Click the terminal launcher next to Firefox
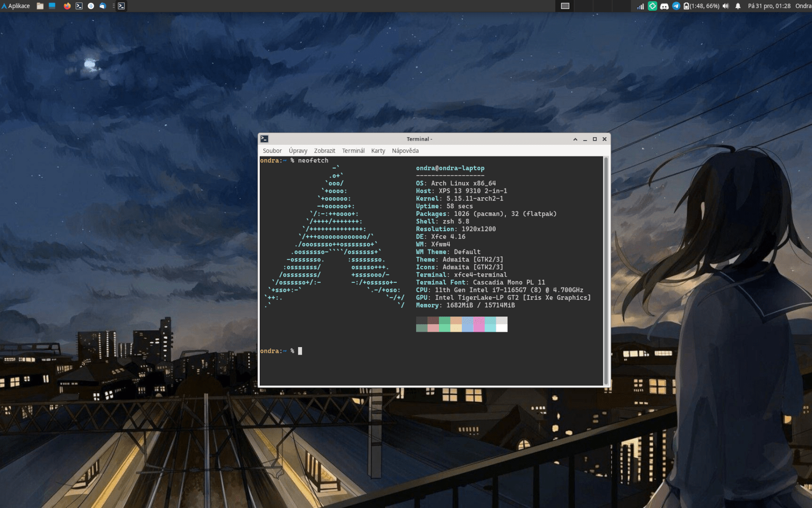The image size is (812, 508). coord(79,6)
